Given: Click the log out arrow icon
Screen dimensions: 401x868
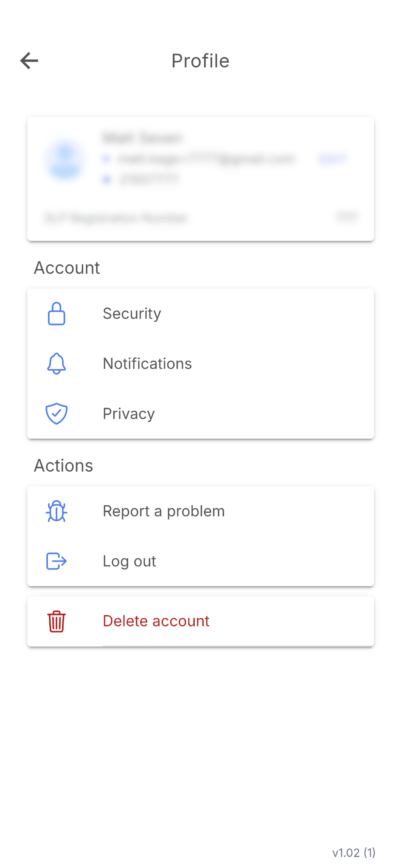Looking at the screenshot, I should [56, 561].
